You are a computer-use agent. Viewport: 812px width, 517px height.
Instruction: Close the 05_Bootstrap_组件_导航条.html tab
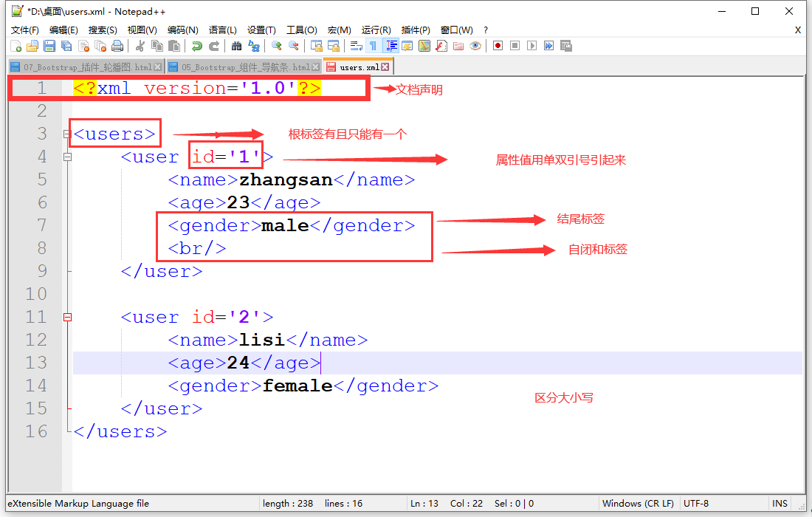315,67
